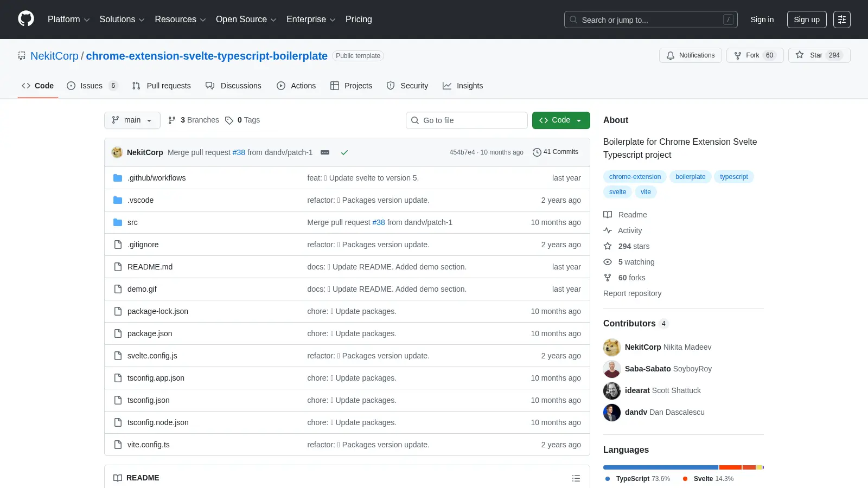This screenshot has width=868, height=488.
Task: Switch to the Pull requests tab
Action: pyautogui.click(x=162, y=86)
